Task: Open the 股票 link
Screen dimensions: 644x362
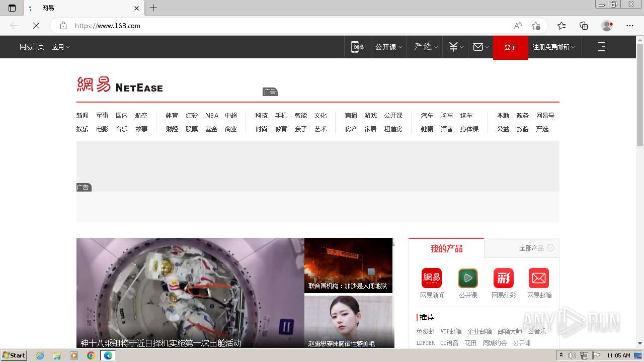Action: (x=192, y=129)
